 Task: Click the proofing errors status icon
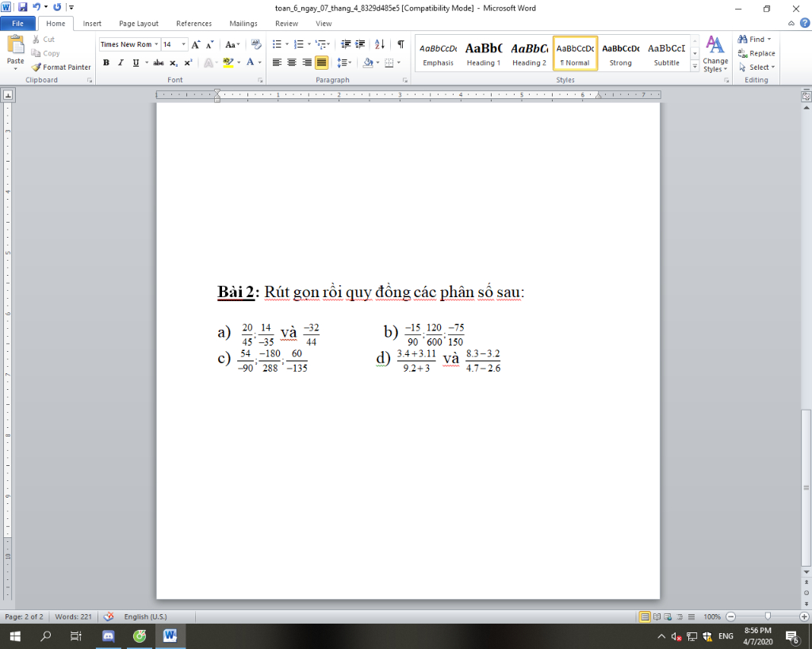point(109,617)
